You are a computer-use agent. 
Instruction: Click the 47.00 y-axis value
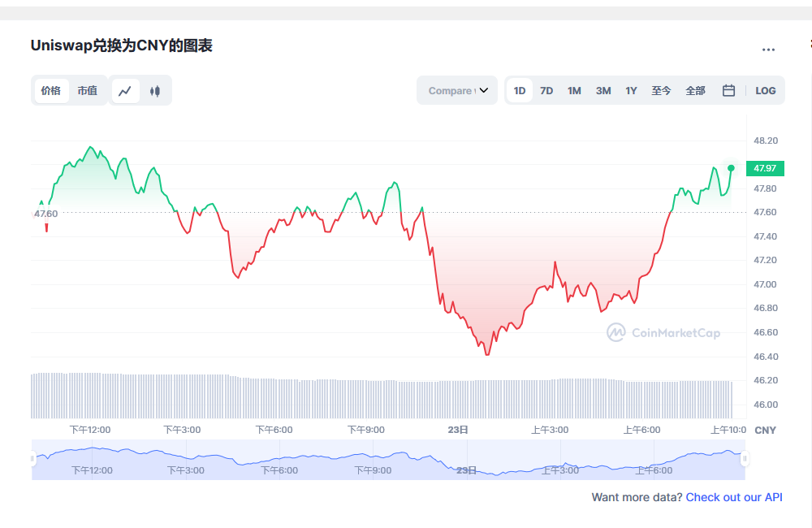pos(766,284)
